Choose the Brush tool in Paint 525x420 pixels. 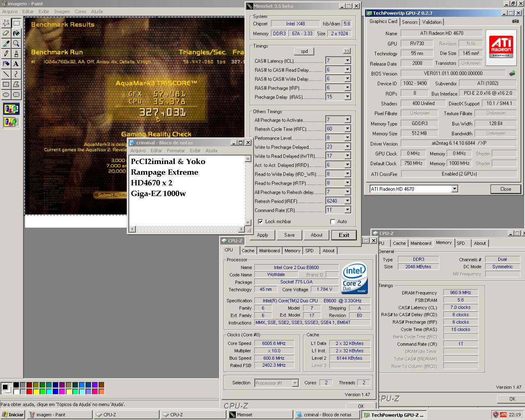coord(16,54)
